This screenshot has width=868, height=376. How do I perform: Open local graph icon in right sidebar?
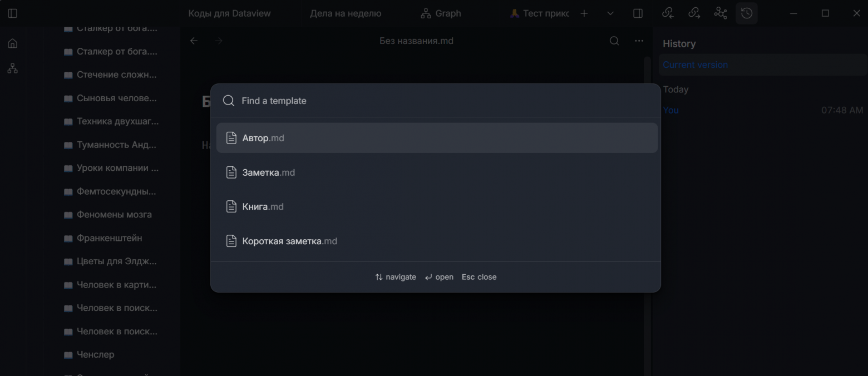[x=721, y=13]
